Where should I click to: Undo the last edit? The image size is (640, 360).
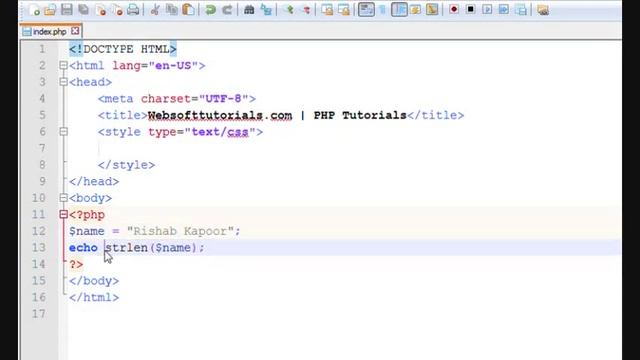click(x=210, y=9)
